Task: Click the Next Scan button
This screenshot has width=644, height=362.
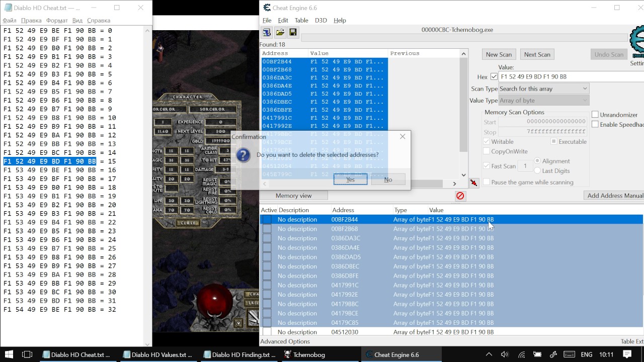Action: coord(537,54)
